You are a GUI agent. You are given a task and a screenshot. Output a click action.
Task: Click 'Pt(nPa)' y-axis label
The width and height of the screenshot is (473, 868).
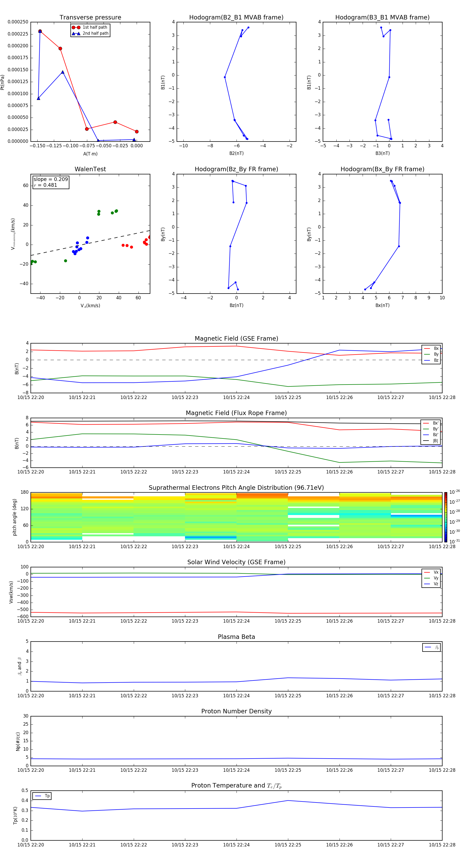(3, 82)
